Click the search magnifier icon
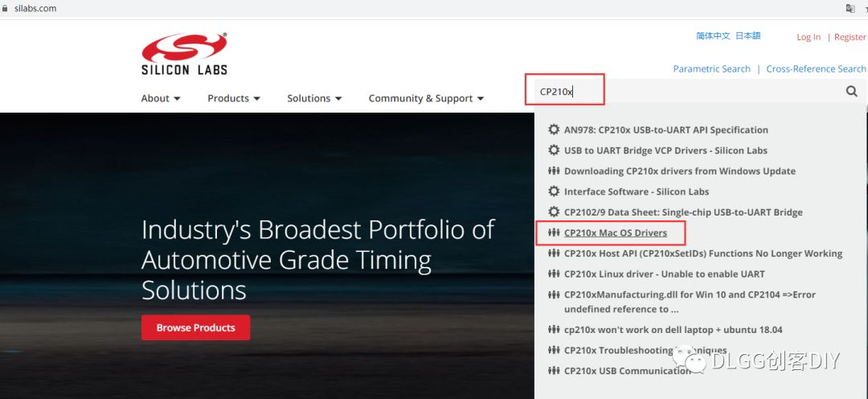The height and width of the screenshot is (399, 868). pyautogui.click(x=852, y=92)
